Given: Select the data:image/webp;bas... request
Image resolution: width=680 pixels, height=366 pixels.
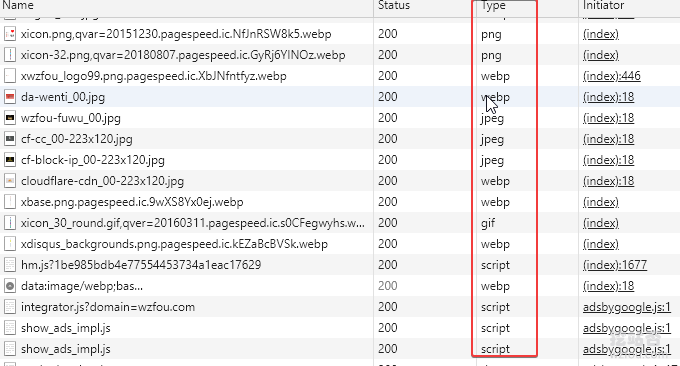Looking at the screenshot, I should click(82, 286).
